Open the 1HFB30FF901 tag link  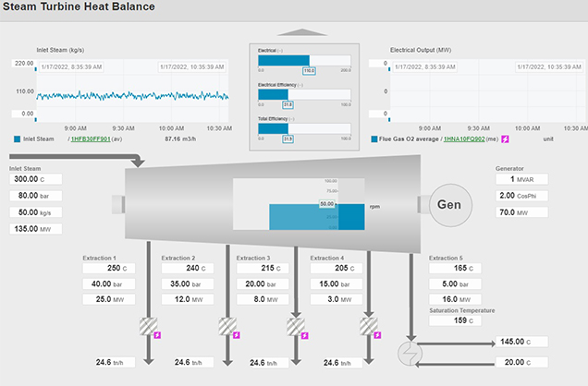click(91, 139)
